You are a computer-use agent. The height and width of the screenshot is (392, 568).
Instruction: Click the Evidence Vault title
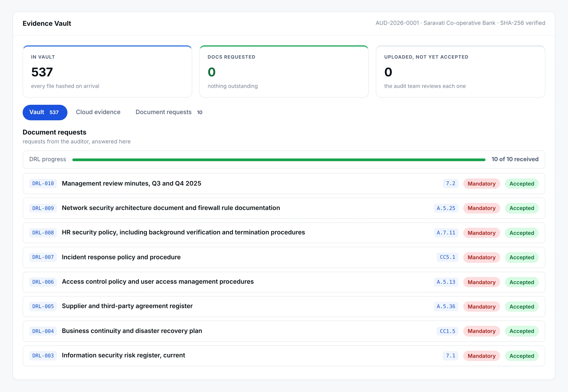click(x=47, y=23)
